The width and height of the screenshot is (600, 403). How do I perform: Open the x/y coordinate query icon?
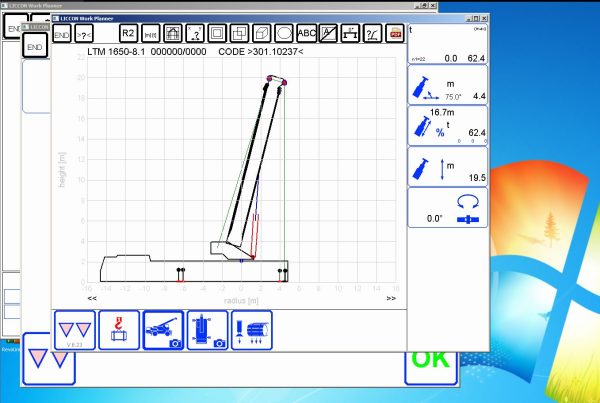click(195, 34)
